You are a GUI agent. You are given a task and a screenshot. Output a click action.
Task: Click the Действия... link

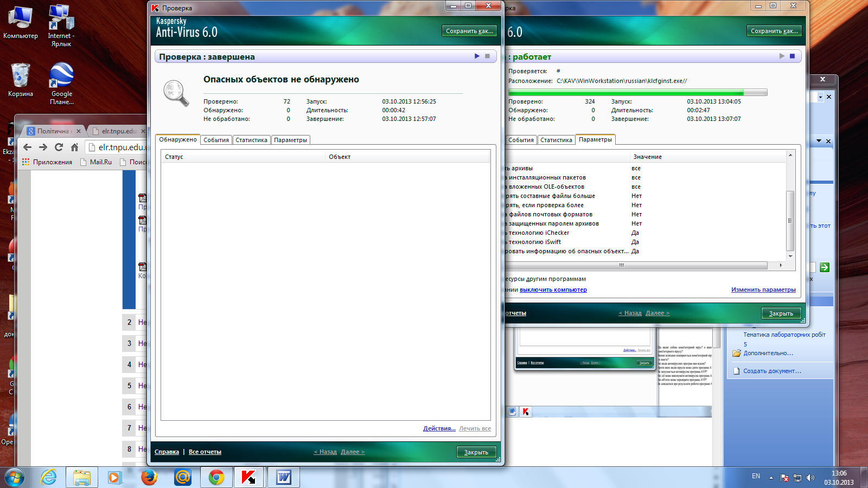click(439, 428)
